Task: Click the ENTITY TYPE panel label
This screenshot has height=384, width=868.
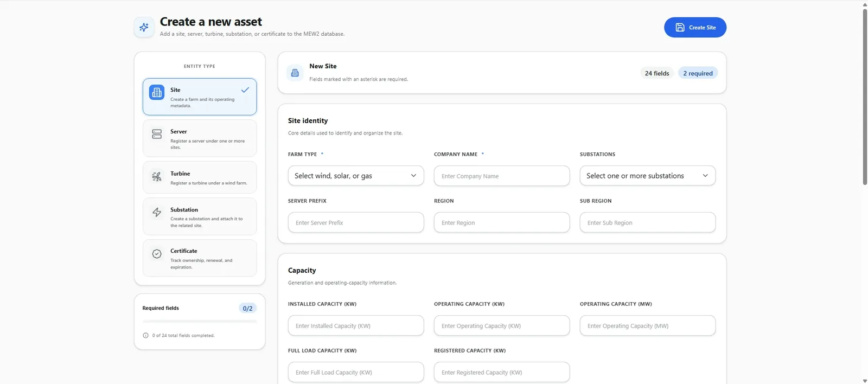Action: (200, 66)
